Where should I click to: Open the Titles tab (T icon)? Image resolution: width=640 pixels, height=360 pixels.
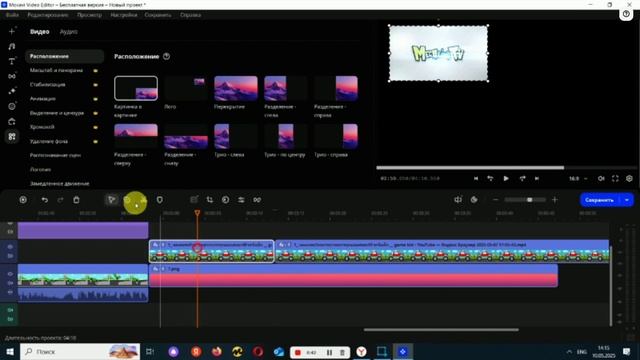click(x=12, y=61)
